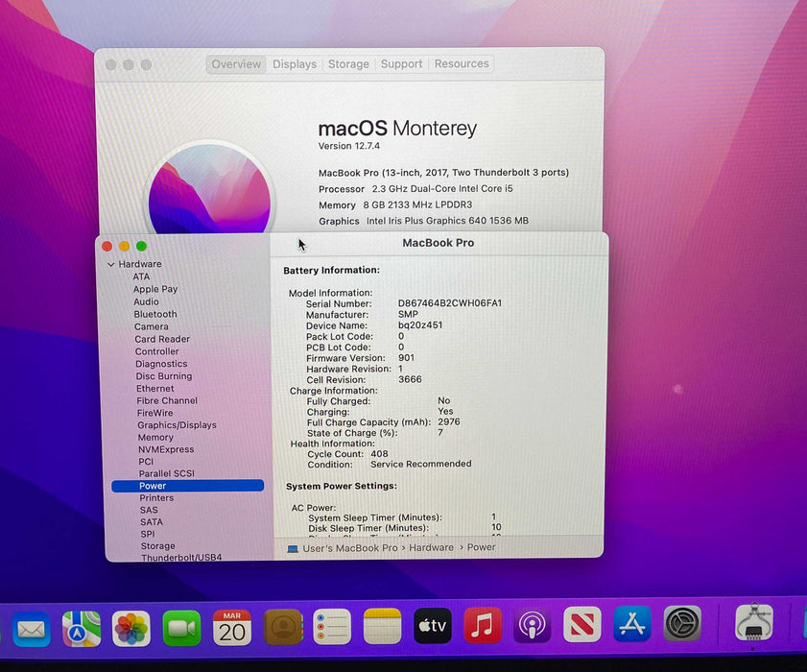Select Disc Burning in the sidebar
Viewport: 807px width, 672px height.
pos(164,376)
